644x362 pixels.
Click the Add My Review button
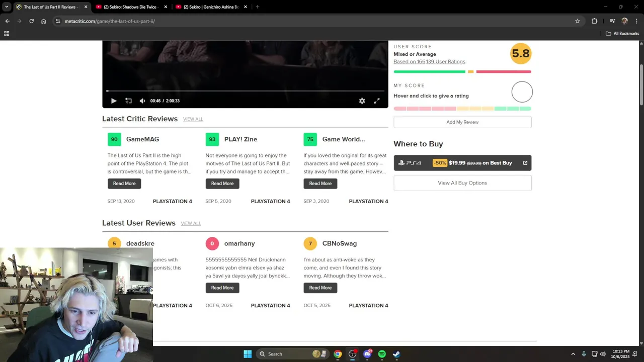462,122
